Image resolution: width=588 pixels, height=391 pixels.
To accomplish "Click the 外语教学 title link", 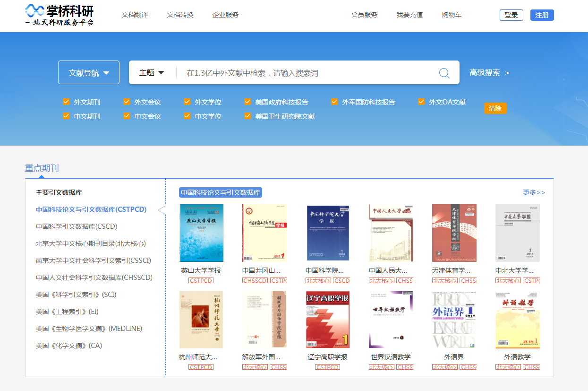I will click(518, 357).
